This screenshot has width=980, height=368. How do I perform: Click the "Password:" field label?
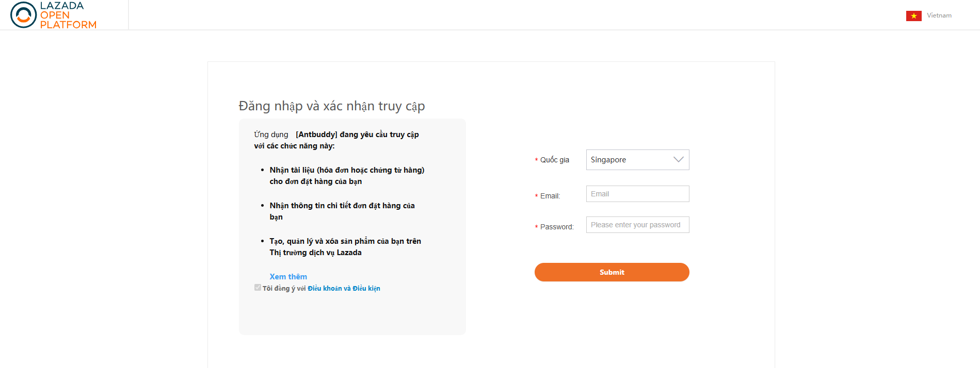coord(556,227)
